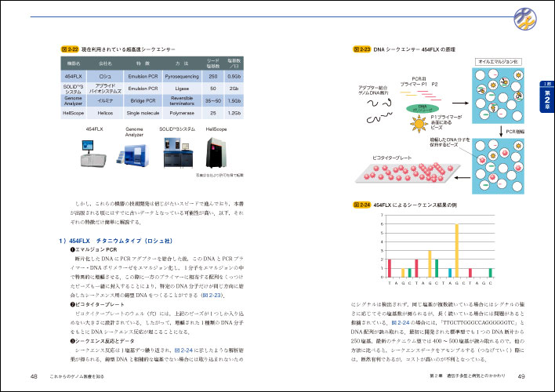The width and height of the screenshot is (555, 392).
Task: Click the 図2-24 figure label badge
Action: pyautogui.click(x=360, y=205)
